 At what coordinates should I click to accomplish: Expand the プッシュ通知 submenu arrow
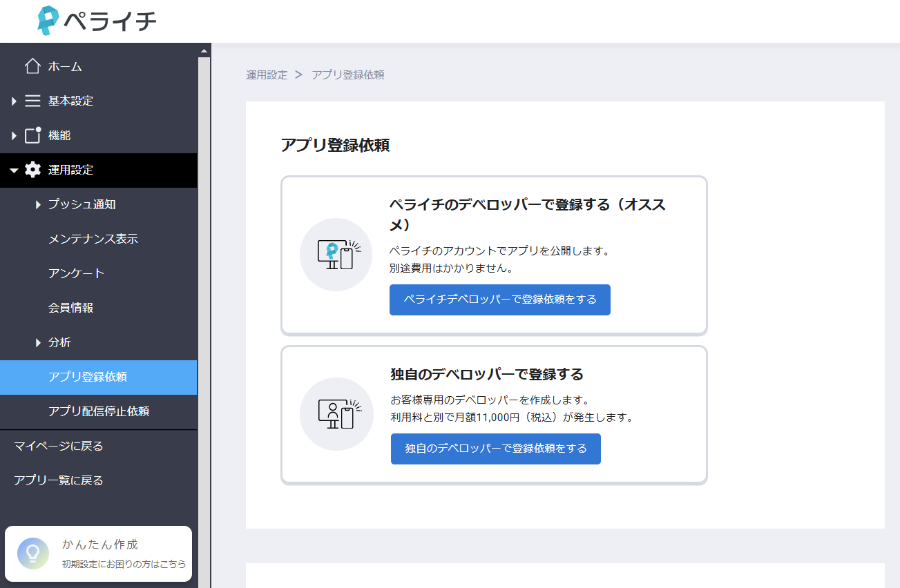[x=39, y=204]
